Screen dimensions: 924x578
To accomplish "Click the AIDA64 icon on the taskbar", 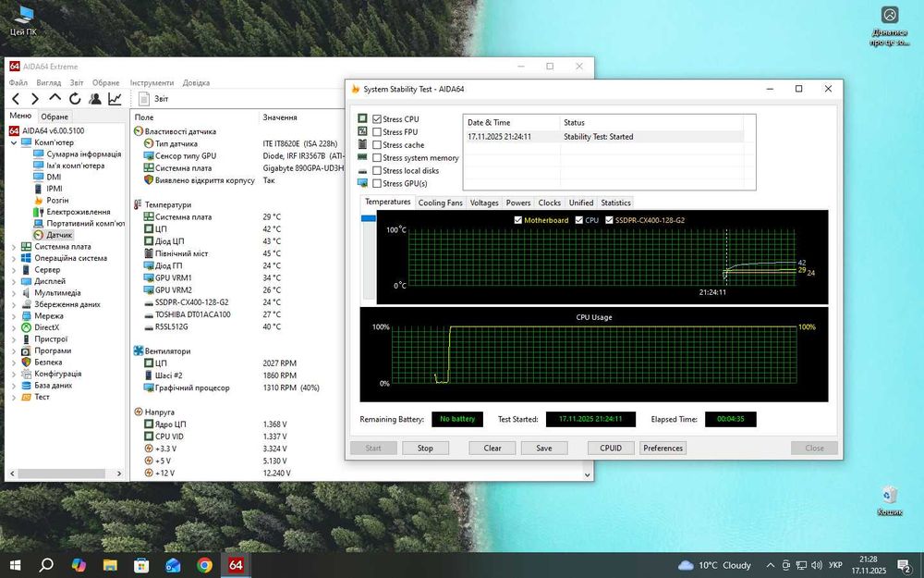I will [x=236, y=565].
